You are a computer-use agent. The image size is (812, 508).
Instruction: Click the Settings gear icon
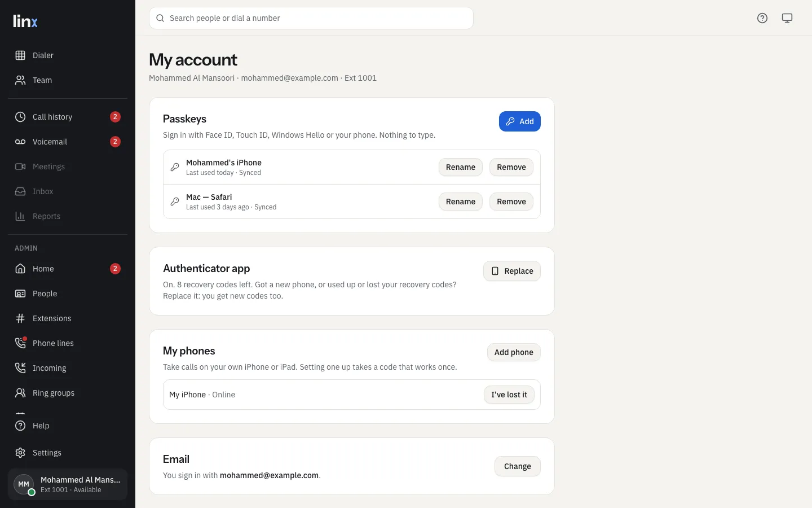[20, 453]
